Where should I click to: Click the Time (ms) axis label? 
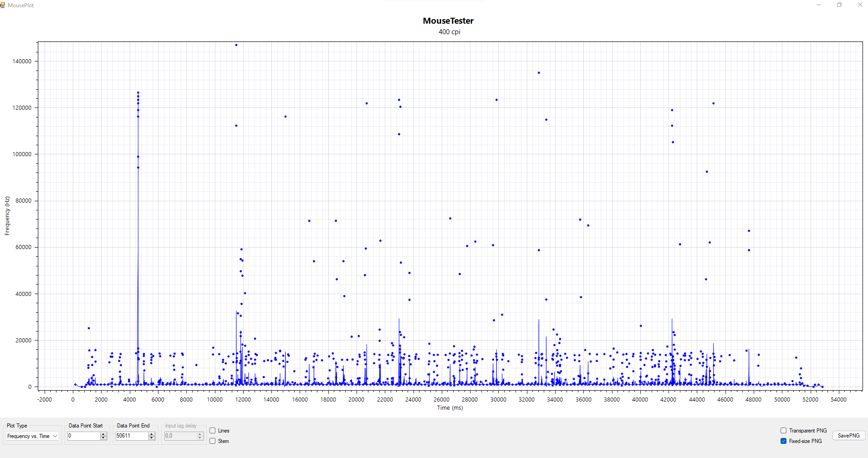[x=450, y=408]
